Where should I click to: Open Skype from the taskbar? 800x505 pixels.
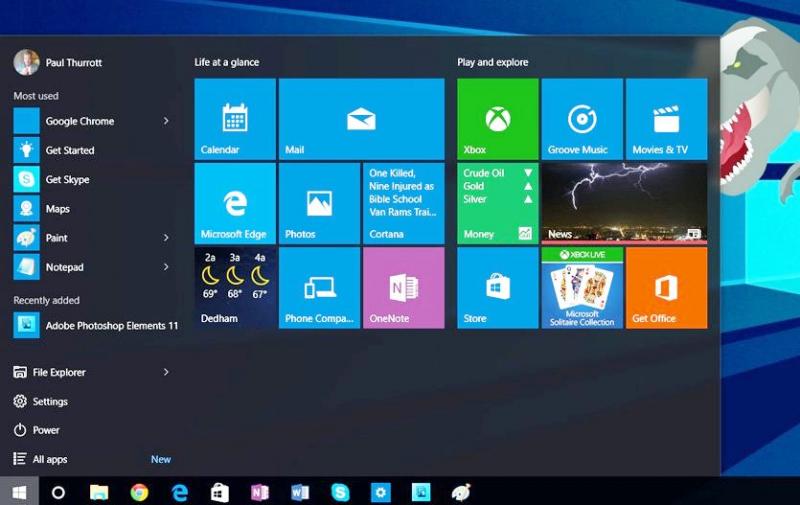pos(340,492)
